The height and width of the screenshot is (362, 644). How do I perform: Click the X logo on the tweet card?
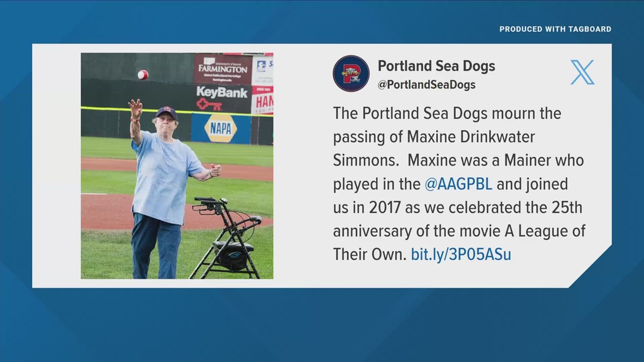point(582,72)
